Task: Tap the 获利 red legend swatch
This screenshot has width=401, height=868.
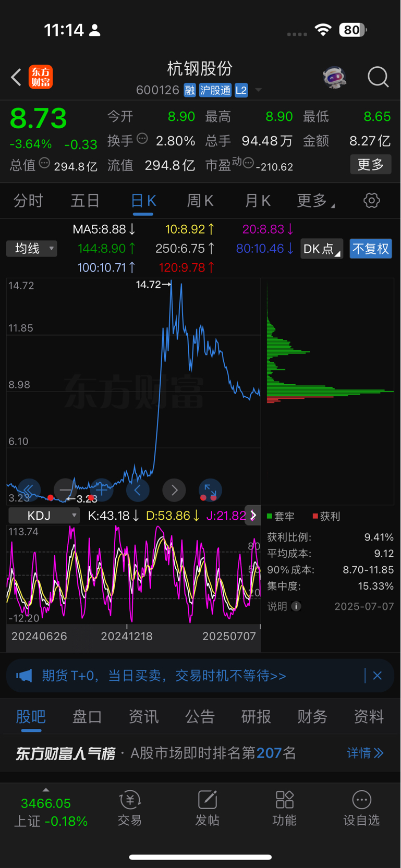Action: point(315,516)
